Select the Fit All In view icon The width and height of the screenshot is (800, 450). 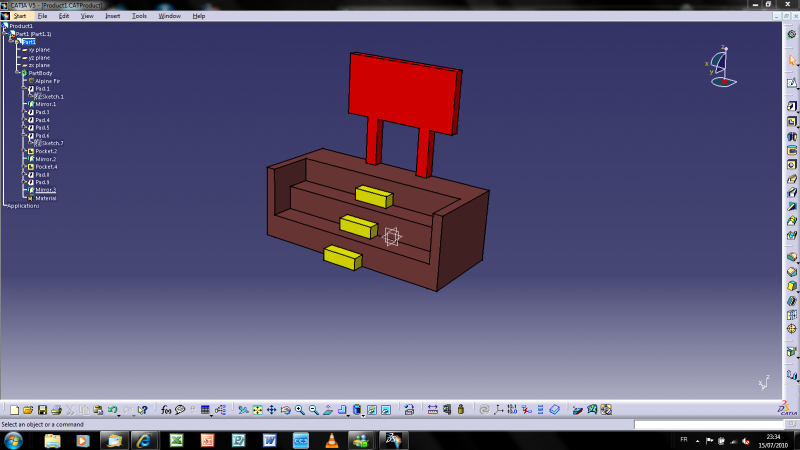258,410
